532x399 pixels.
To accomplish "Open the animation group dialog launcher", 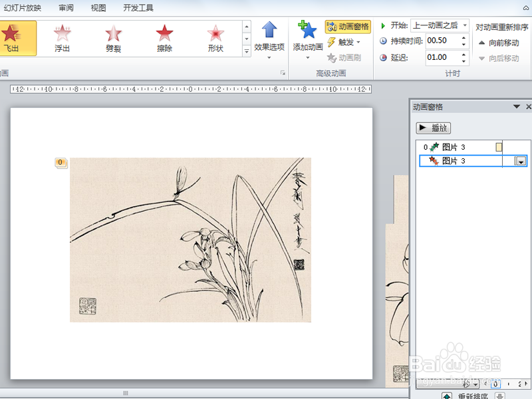I will tap(283, 73).
